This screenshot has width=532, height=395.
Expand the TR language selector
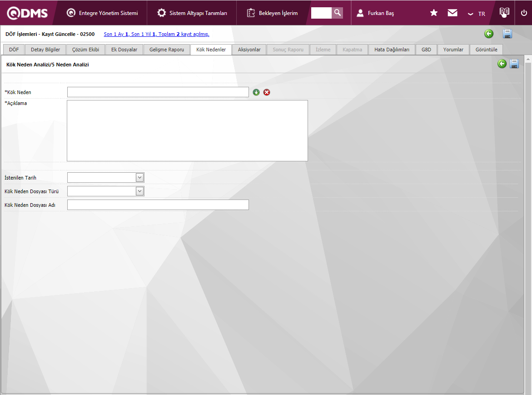point(477,14)
